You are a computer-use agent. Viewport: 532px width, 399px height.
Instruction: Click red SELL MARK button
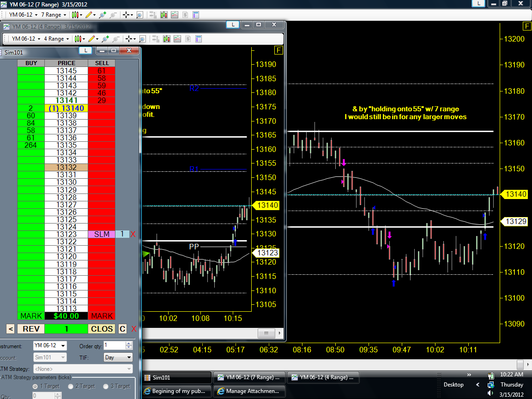[x=102, y=316]
